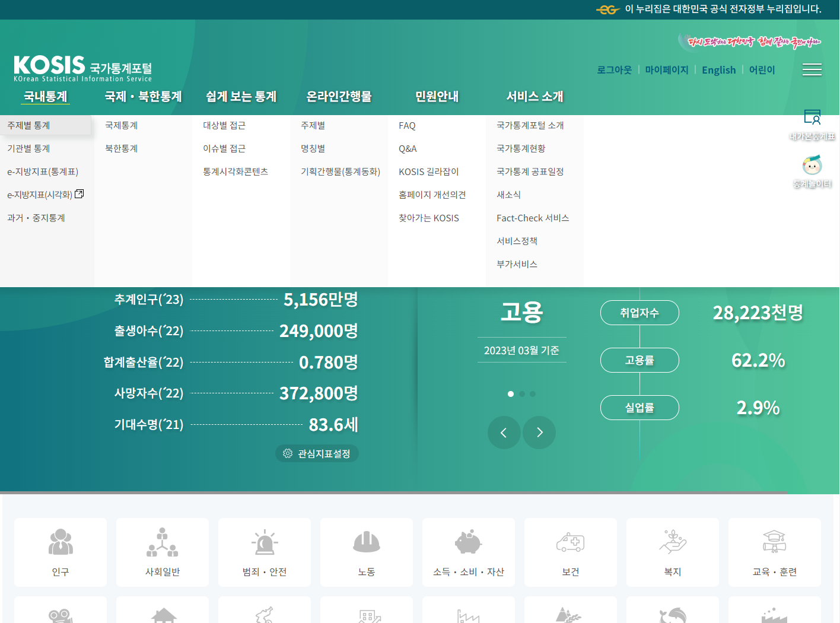Open 북한통계 submenu item

point(122,148)
